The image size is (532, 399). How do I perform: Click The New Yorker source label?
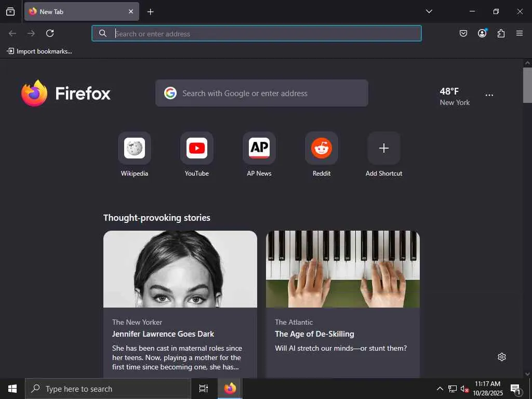pyautogui.click(x=137, y=322)
